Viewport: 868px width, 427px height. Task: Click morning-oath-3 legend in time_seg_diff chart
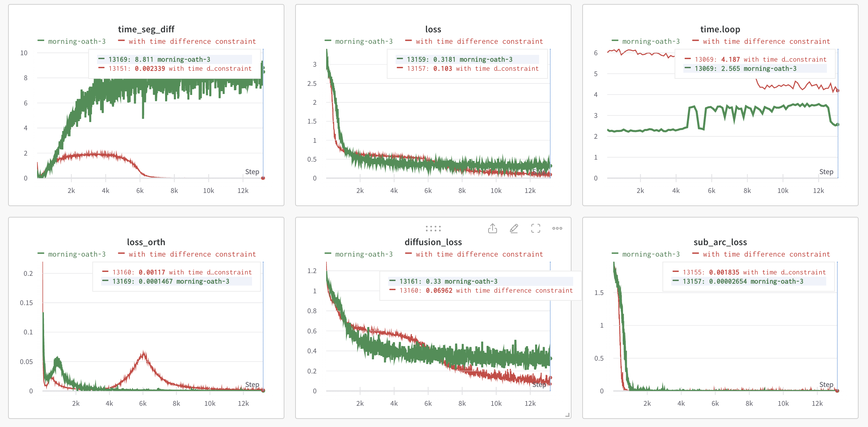[72, 41]
